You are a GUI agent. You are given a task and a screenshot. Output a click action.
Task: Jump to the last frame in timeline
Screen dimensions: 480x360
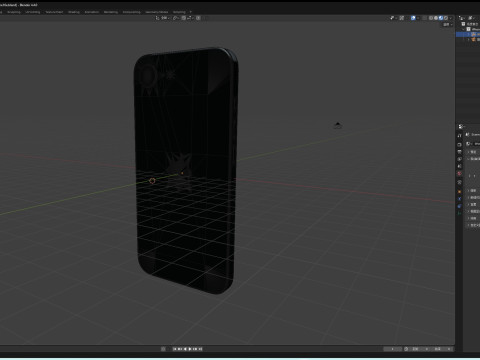[200, 349]
